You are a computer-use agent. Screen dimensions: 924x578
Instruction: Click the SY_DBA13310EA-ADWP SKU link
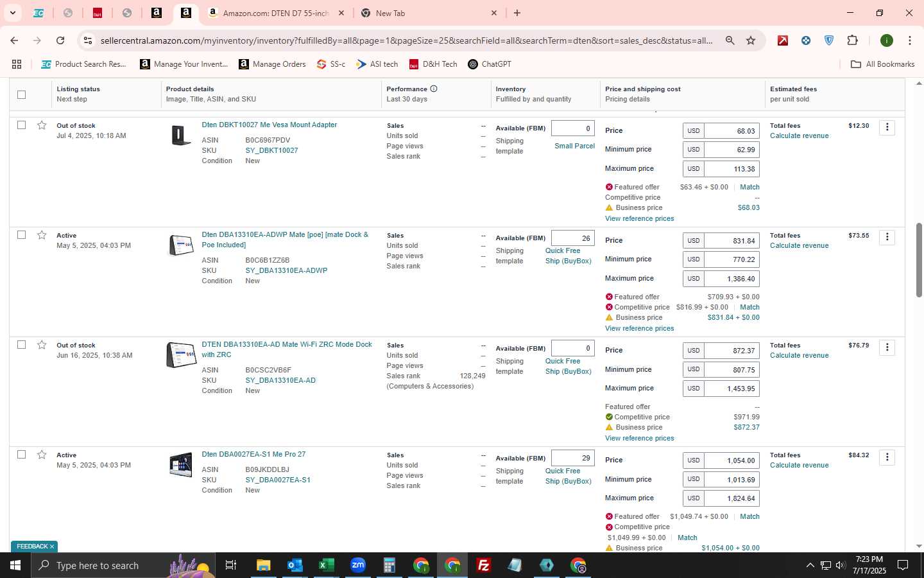point(286,270)
